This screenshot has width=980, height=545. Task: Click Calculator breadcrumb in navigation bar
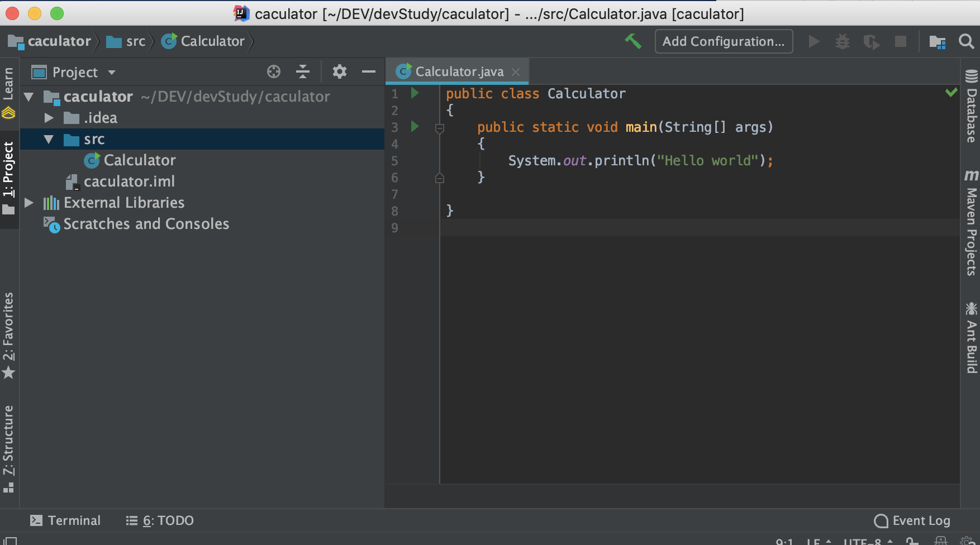click(203, 41)
